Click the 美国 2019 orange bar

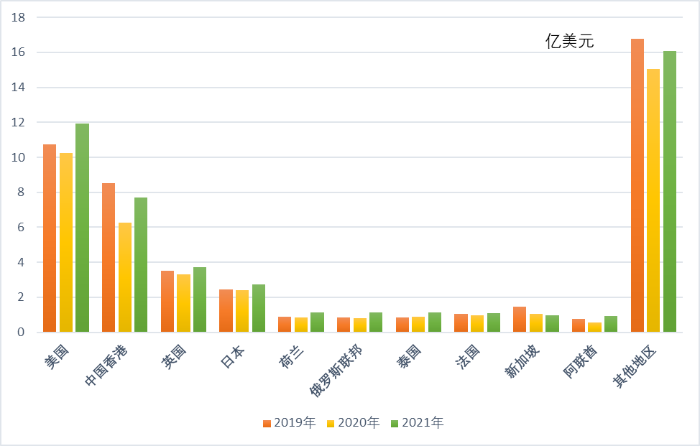[x=50, y=238]
